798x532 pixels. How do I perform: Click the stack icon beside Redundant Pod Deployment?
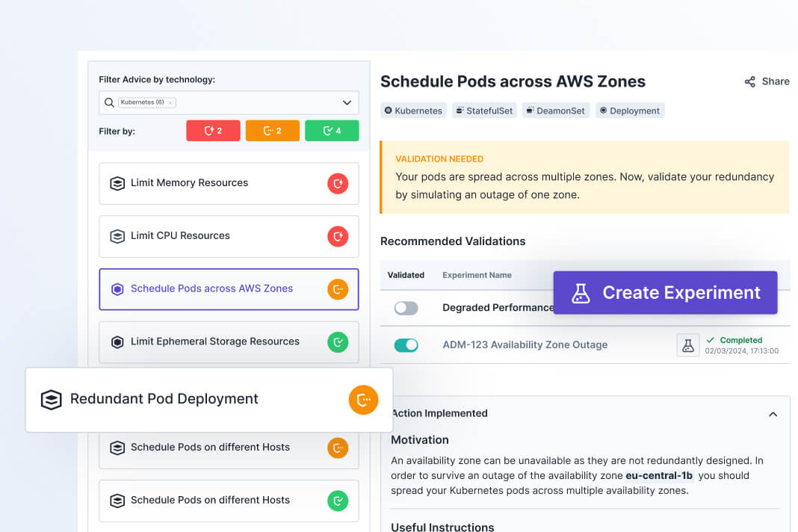click(51, 400)
